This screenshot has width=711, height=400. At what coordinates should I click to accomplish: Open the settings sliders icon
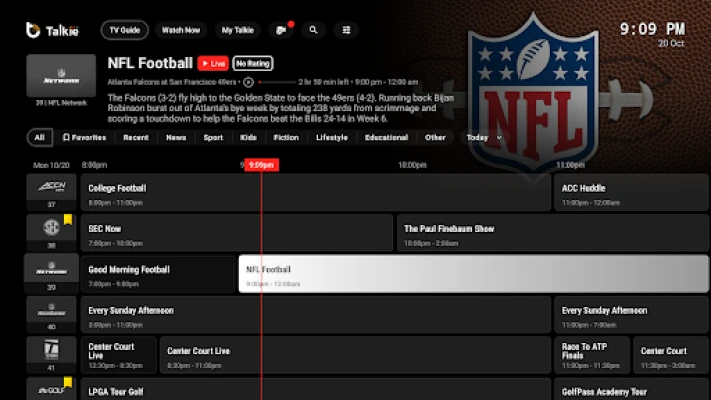tap(346, 30)
